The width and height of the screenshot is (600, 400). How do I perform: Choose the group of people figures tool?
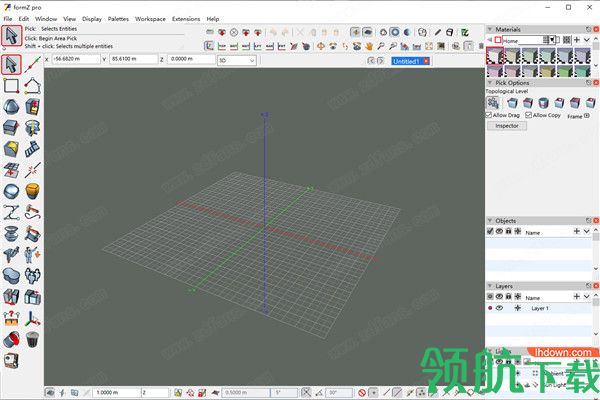[x=33, y=276]
